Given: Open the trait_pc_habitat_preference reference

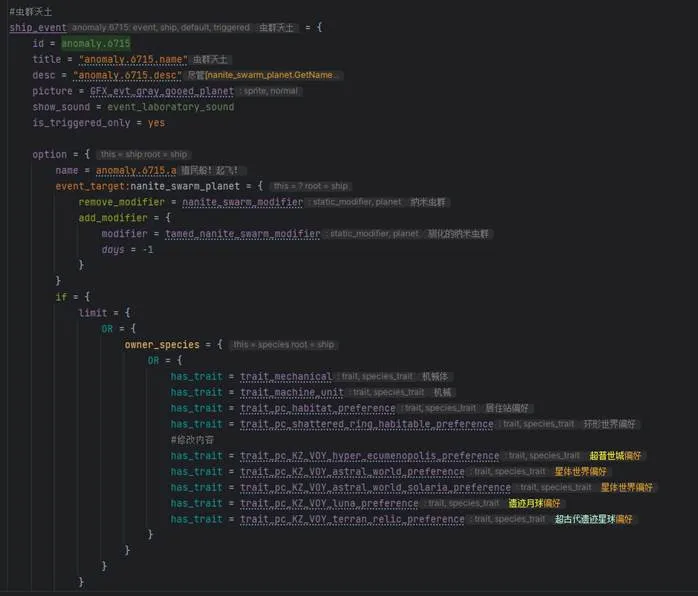Looking at the screenshot, I should pyautogui.click(x=317, y=409).
